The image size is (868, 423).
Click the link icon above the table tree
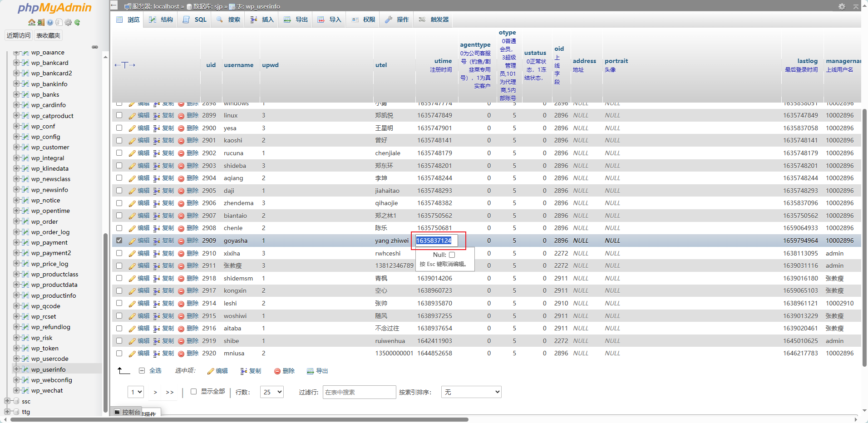95,47
